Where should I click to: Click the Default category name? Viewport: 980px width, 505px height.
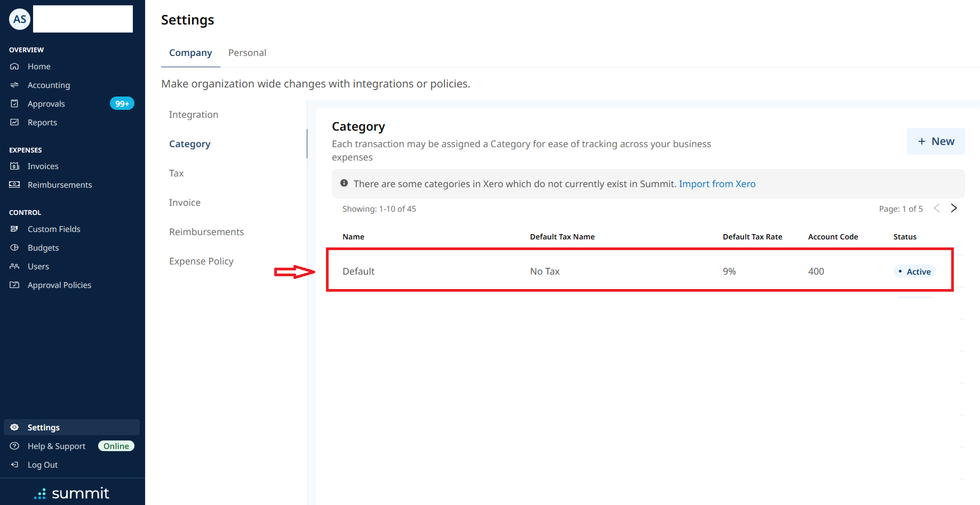click(358, 271)
